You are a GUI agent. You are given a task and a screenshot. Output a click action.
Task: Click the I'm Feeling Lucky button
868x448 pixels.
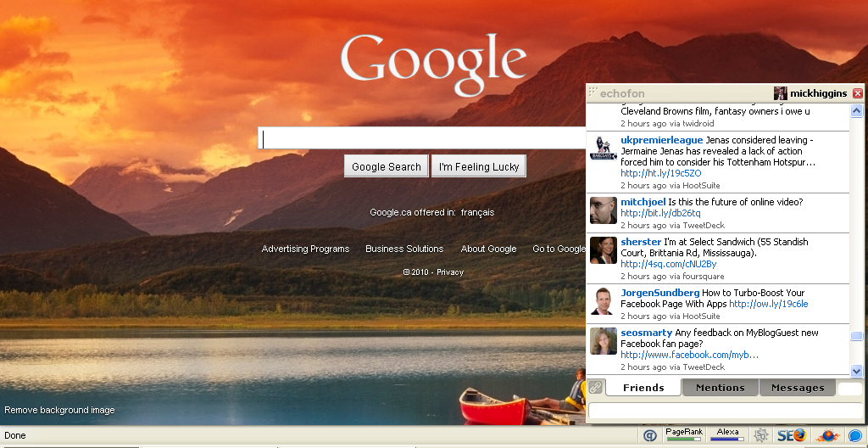click(x=479, y=166)
